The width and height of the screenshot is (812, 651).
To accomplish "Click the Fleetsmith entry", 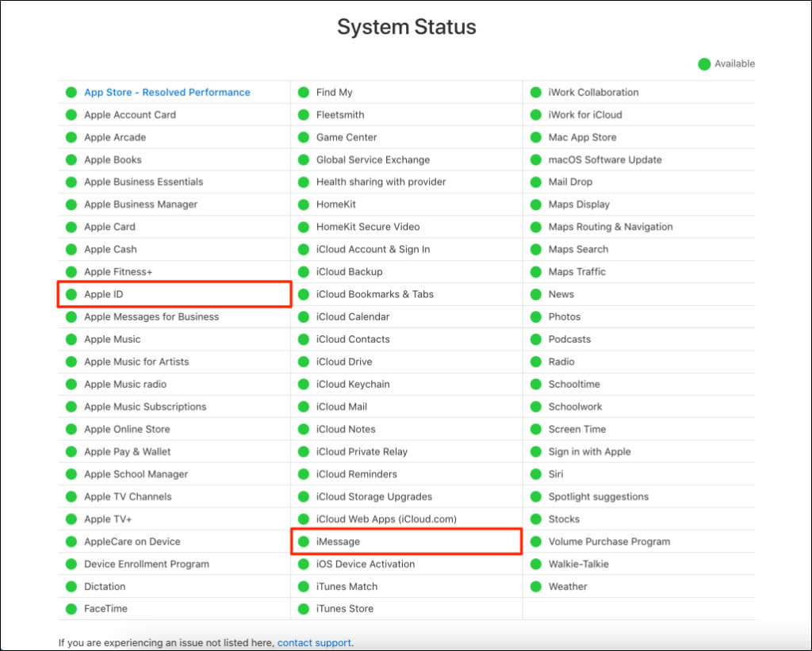I will [340, 115].
